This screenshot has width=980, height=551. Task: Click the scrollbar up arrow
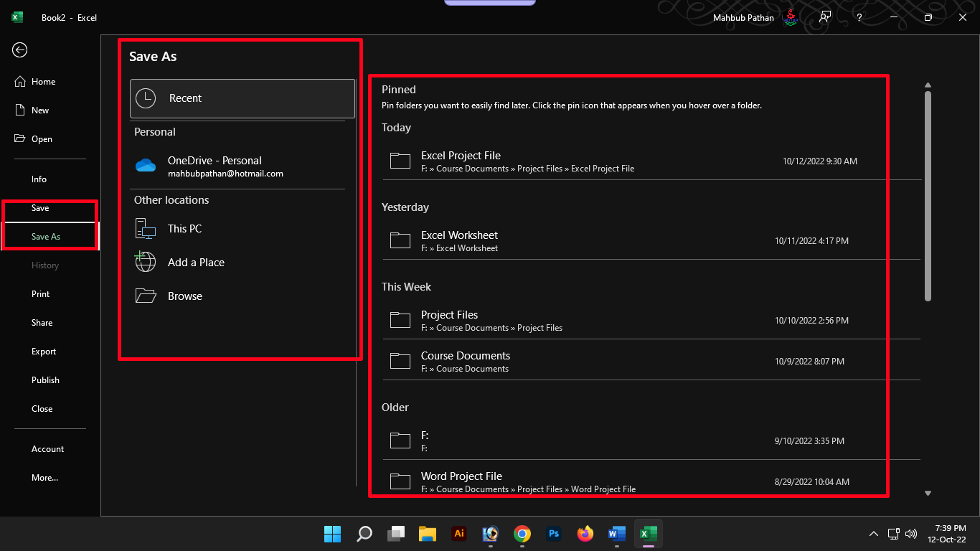click(928, 85)
